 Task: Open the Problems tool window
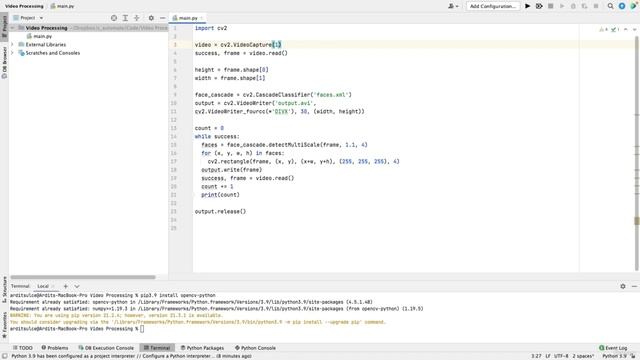point(55,348)
